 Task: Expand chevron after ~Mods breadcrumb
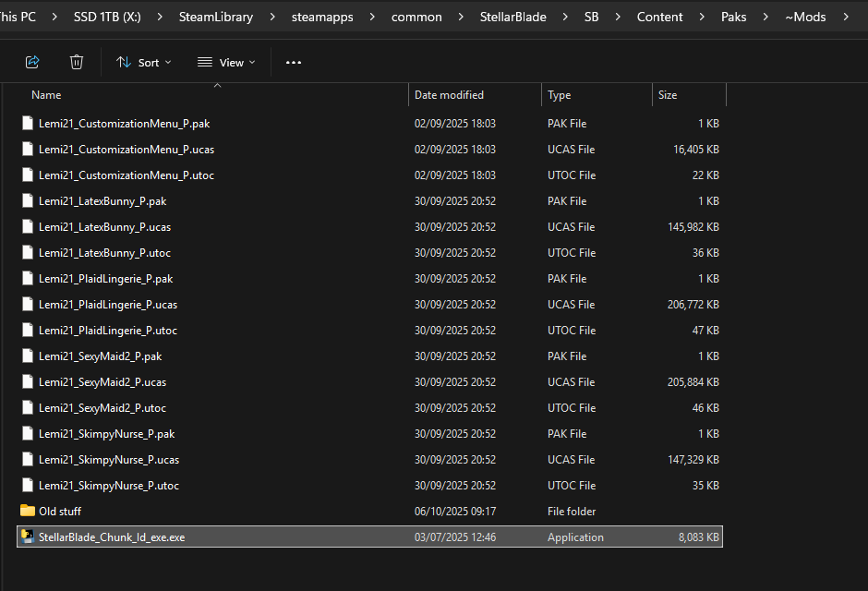tap(846, 18)
